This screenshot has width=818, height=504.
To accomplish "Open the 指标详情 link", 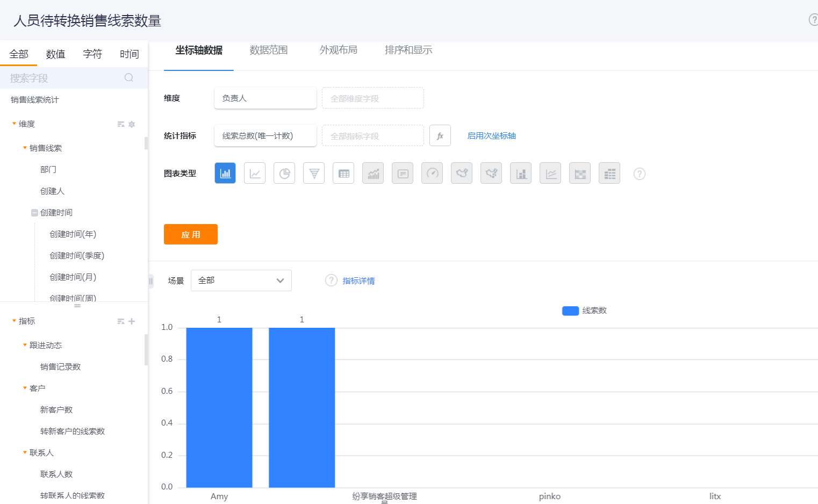I will pyautogui.click(x=358, y=281).
